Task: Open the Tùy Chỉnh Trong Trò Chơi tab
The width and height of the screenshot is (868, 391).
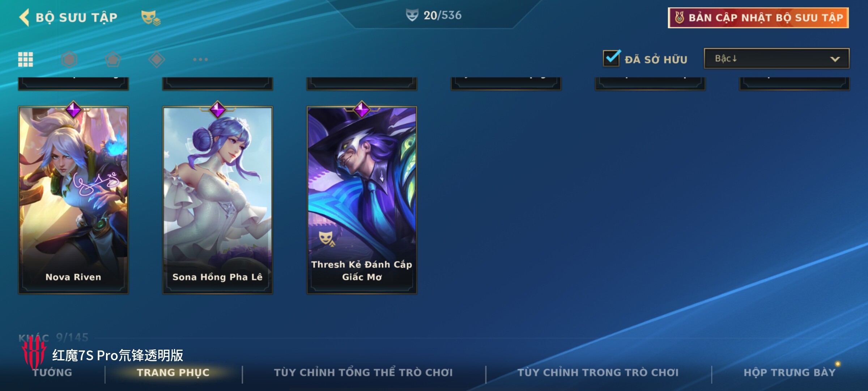Action: coord(598,373)
